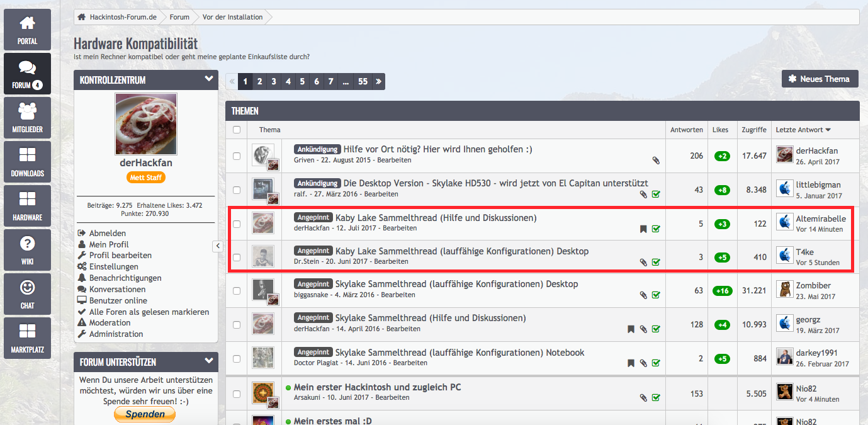Tick checkbox for 'Hilfe vor Ort nötig' thread
This screenshot has width=868, height=425.
237,156
